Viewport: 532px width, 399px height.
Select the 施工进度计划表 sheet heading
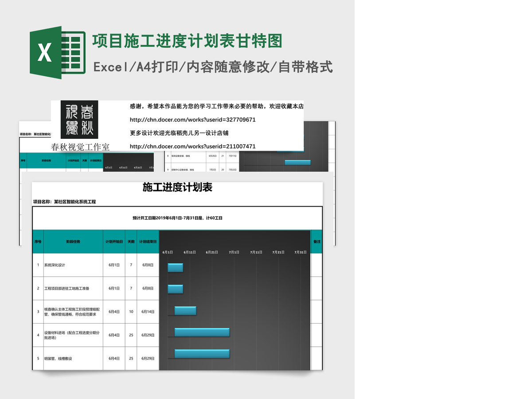177,188
